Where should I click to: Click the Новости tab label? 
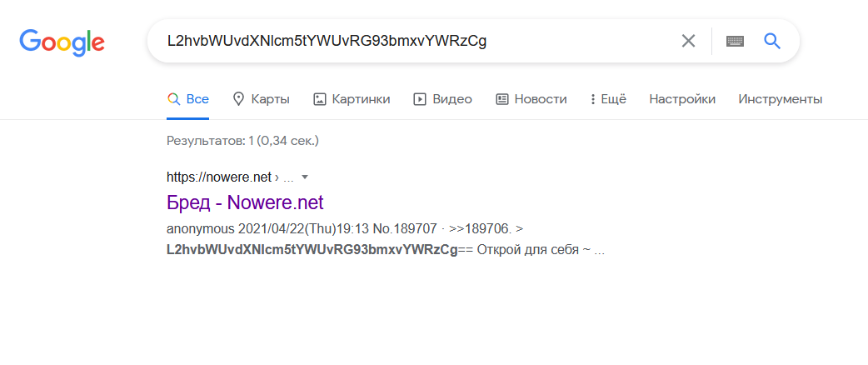(x=541, y=99)
